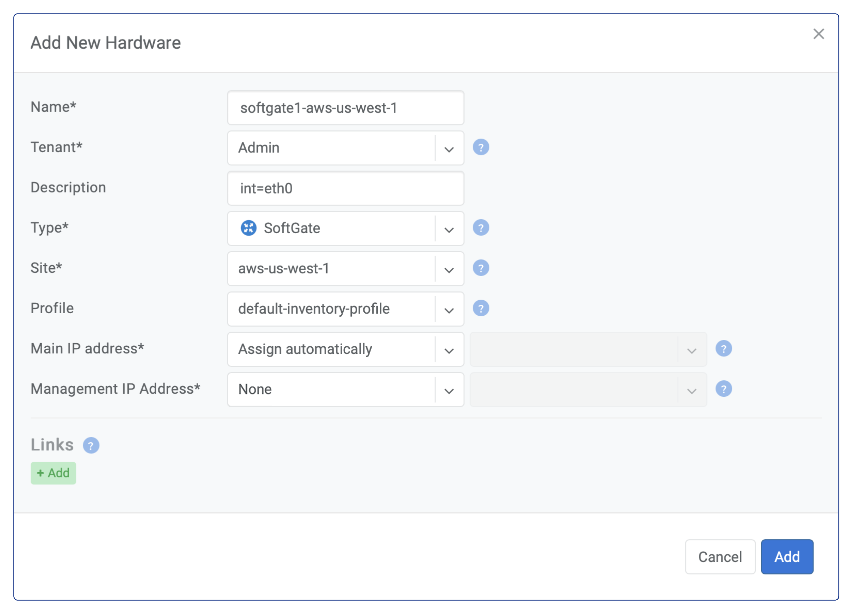Expand the Site selector
The image size is (853, 616).
click(449, 269)
